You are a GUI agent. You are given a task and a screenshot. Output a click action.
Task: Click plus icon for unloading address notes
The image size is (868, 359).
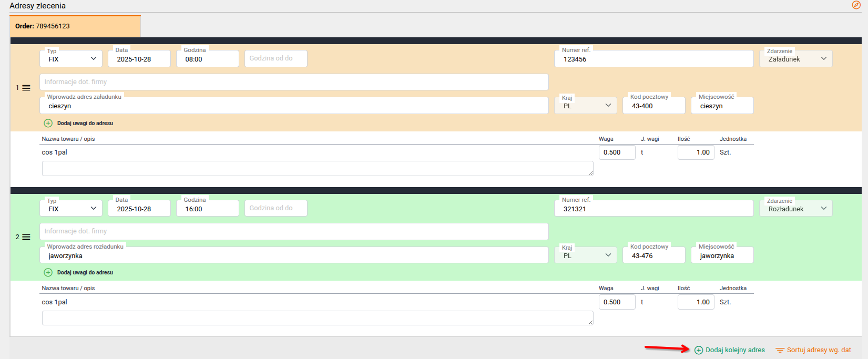[x=48, y=272]
